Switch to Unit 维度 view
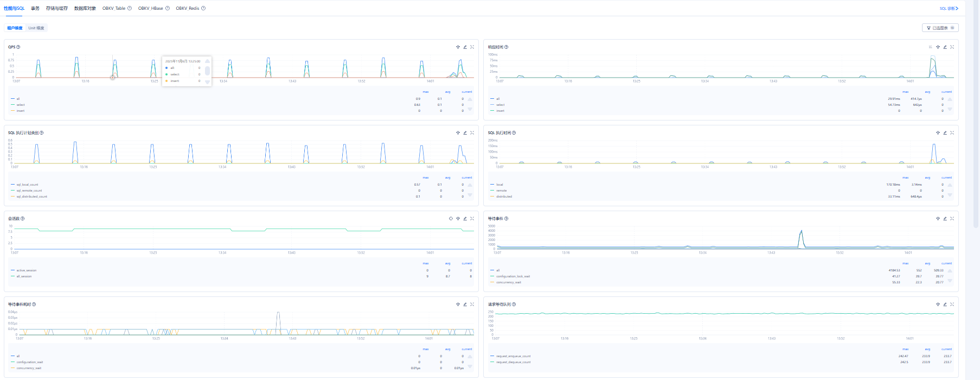This screenshot has height=380, width=980. [36, 28]
